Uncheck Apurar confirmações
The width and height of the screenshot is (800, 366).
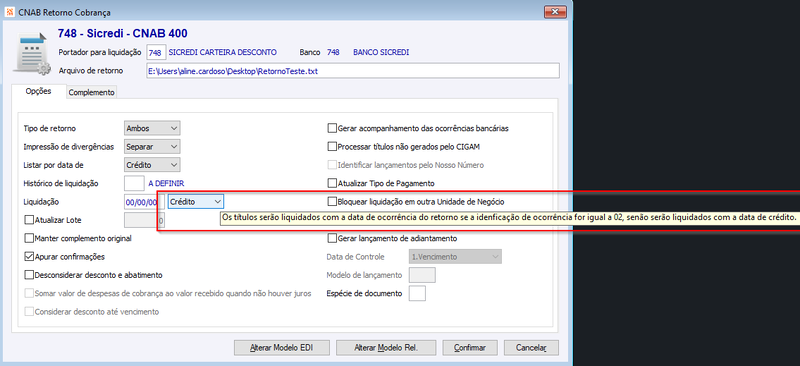click(x=29, y=257)
